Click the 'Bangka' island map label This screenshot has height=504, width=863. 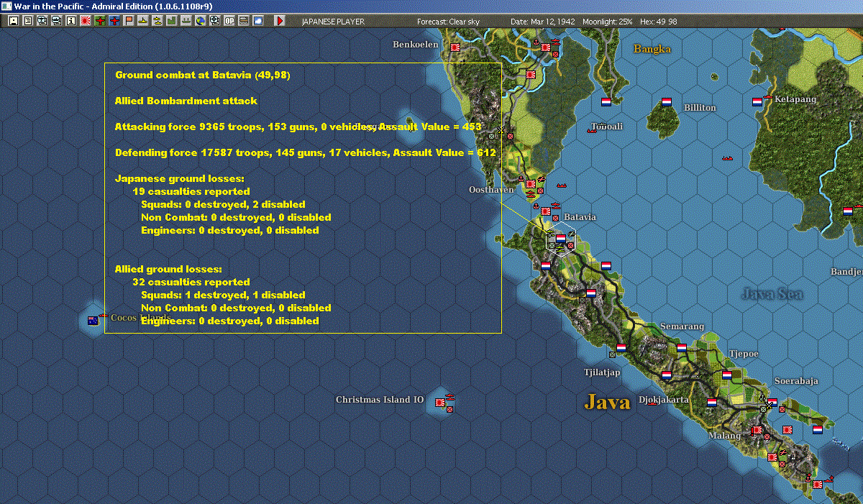(x=652, y=49)
